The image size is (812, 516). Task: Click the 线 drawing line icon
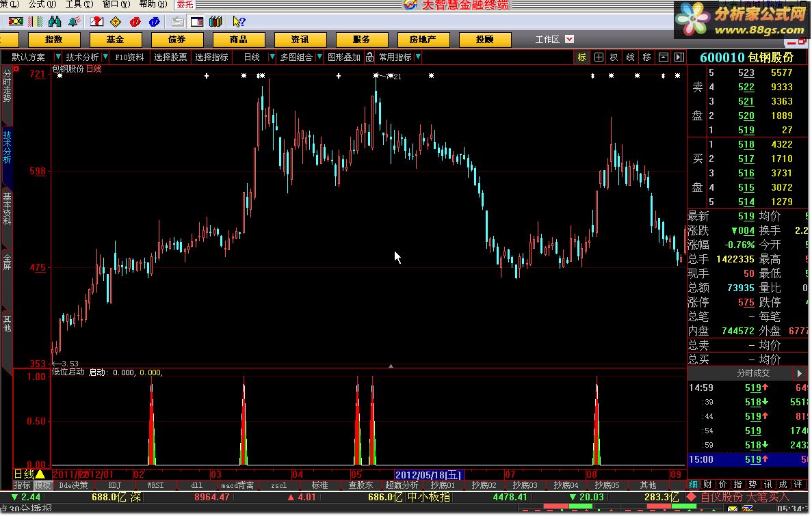tap(630, 57)
